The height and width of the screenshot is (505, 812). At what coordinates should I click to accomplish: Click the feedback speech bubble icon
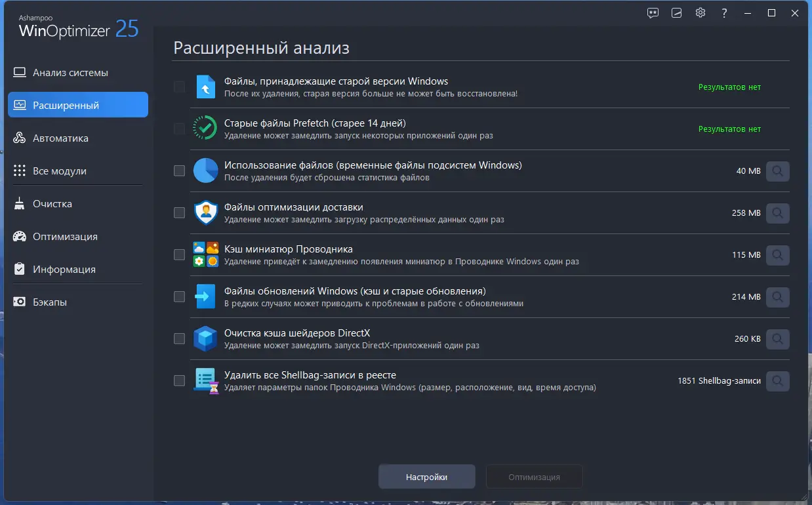click(652, 12)
